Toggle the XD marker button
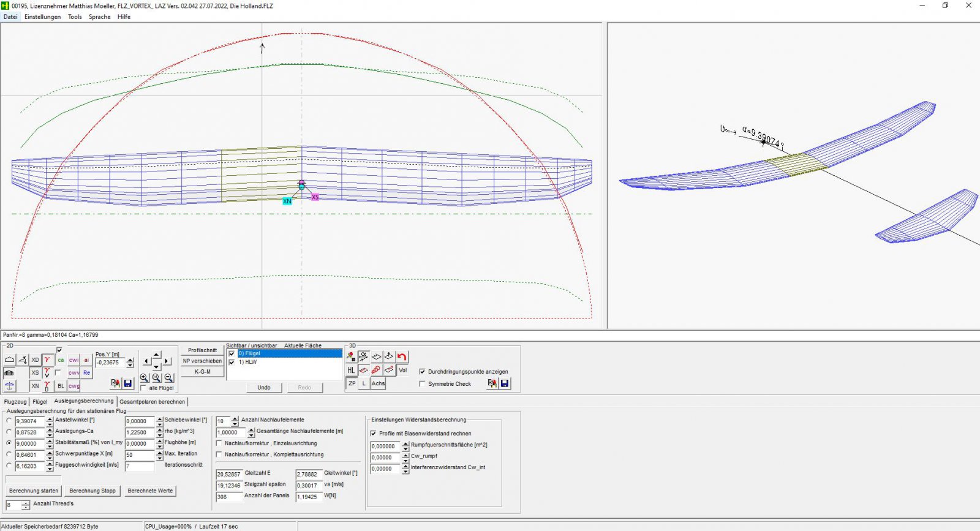Viewport: 980px width, 531px height. (35, 360)
